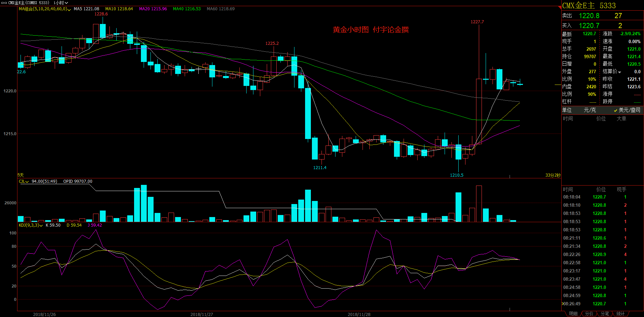Click the 2018/11/28 date on time axis
This screenshot has width=644, height=317.
click(x=359, y=314)
